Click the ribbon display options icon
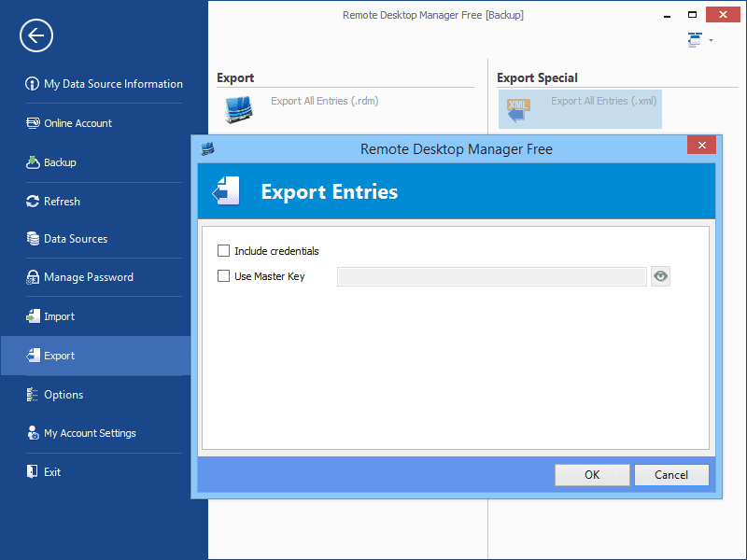Image resolution: width=747 pixels, height=560 pixels. (x=695, y=40)
